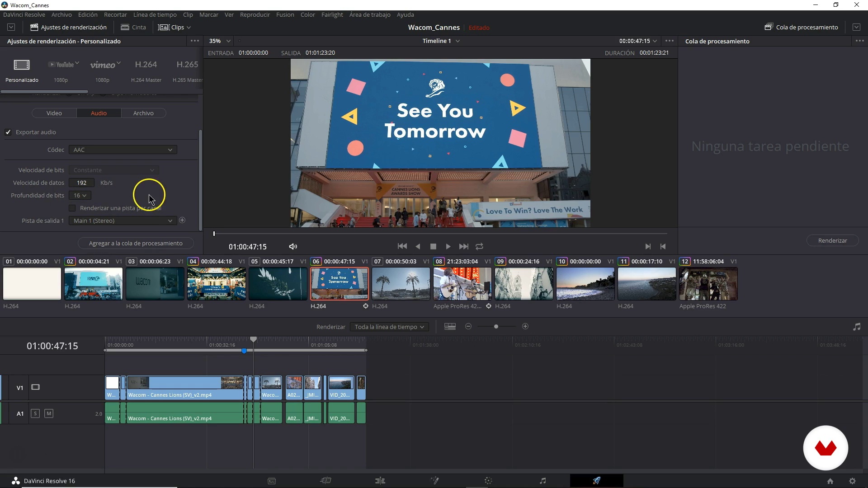Open Toda la línea de tiempo dropdown

[x=389, y=327]
